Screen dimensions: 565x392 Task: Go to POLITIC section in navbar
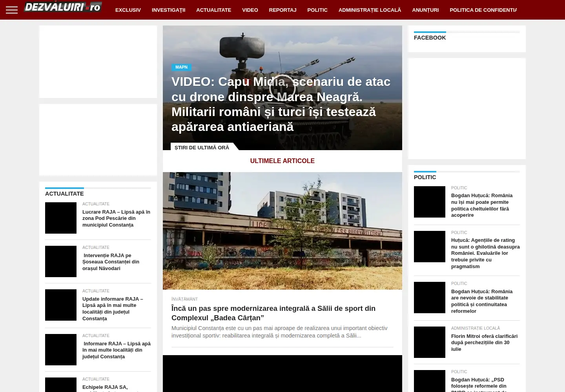(317, 10)
